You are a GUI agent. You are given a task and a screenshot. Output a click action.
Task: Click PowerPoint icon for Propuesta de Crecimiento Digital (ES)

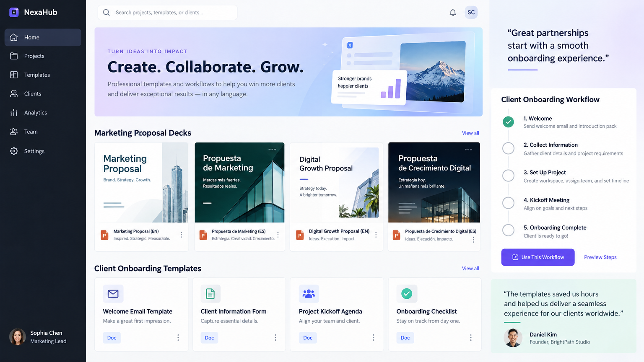coord(396,235)
